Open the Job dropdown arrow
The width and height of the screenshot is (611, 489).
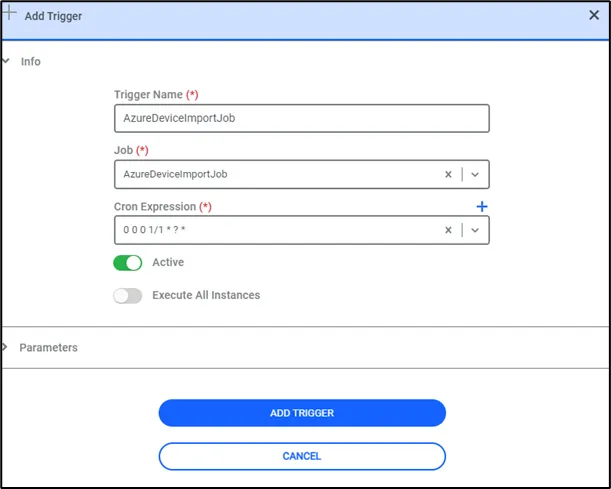[x=475, y=175]
